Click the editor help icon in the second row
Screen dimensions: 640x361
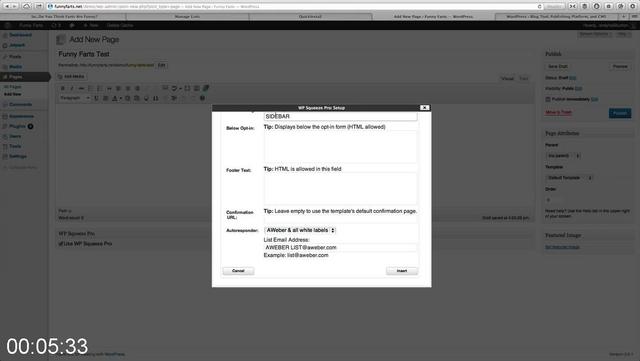(x=202, y=98)
